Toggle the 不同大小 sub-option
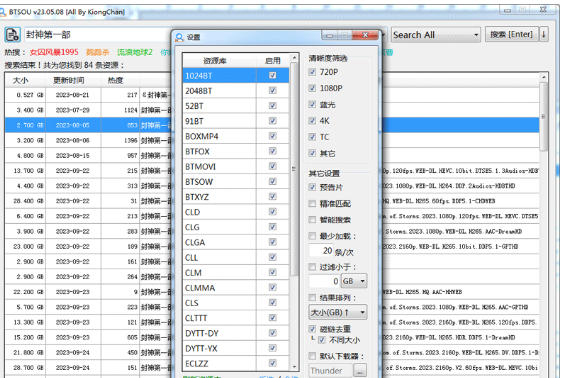This screenshot has height=378, width=563. [x=322, y=340]
